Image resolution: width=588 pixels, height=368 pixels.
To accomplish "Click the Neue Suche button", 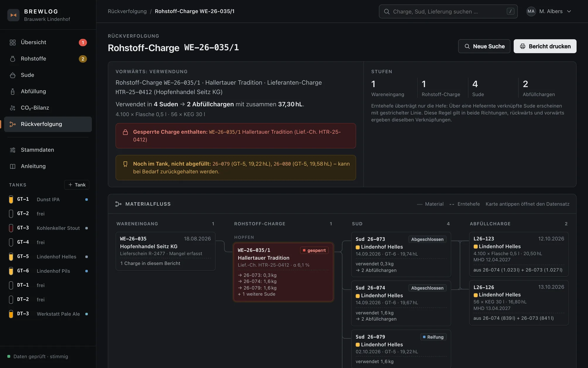I will coord(484,46).
